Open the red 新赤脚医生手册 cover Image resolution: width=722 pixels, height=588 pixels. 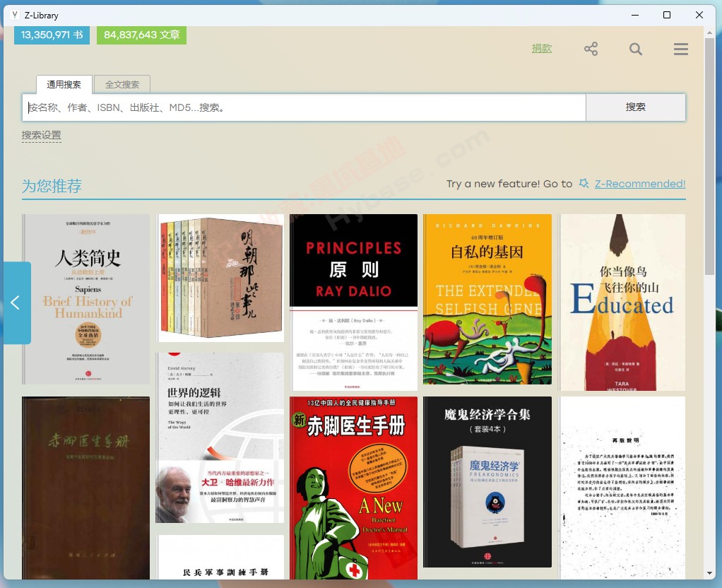point(354,488)
